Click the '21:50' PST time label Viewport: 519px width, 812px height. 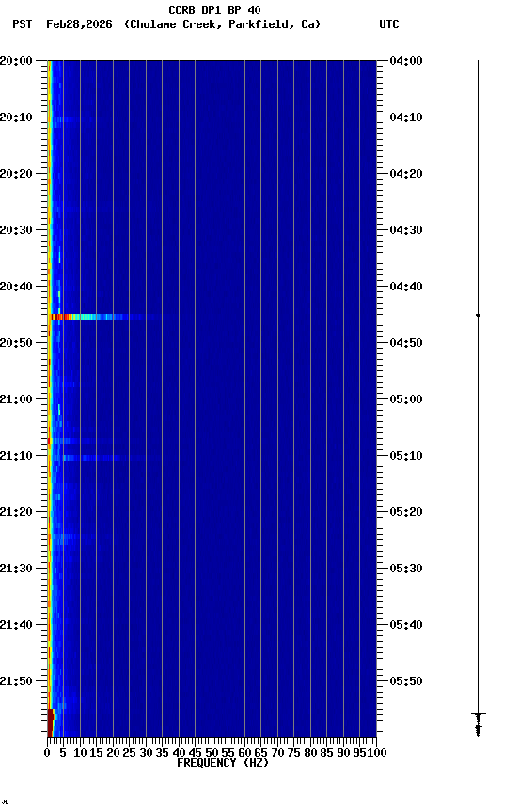coord(16,681)
